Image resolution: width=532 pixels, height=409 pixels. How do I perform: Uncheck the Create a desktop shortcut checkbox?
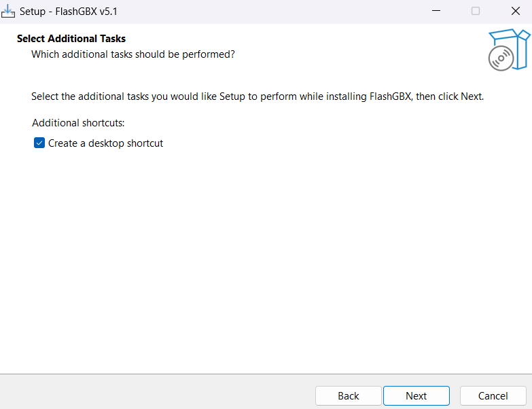pyautogui.click(x=39, y=143)
